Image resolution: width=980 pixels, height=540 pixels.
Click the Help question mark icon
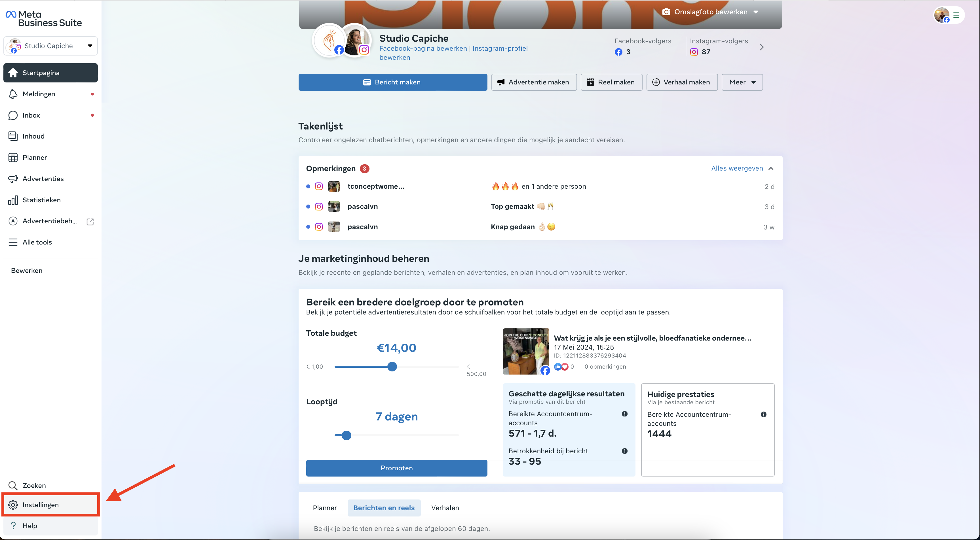13,526
